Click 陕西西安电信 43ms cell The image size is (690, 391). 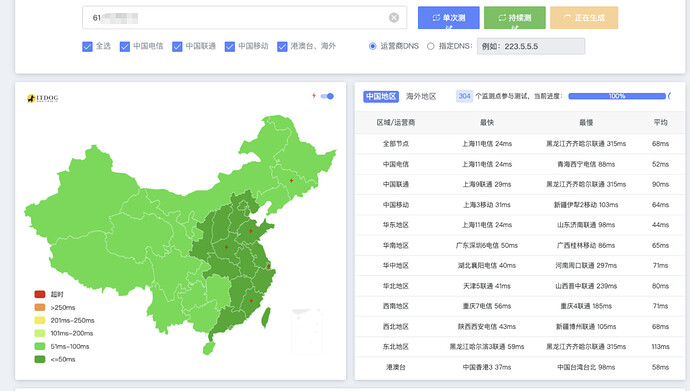click(x=487, y=326)
